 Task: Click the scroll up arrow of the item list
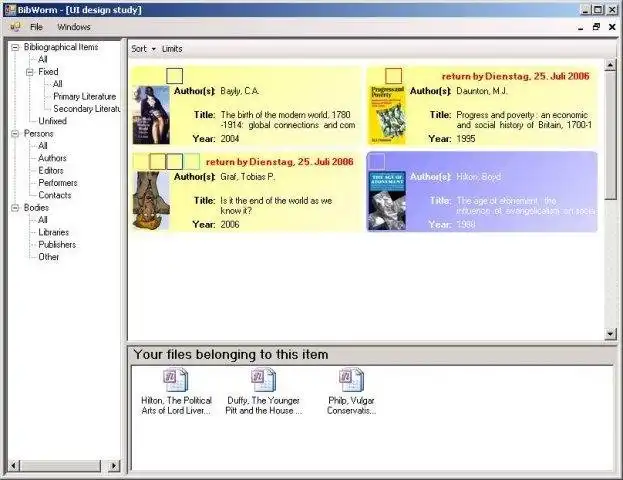[x=610, y=65]
